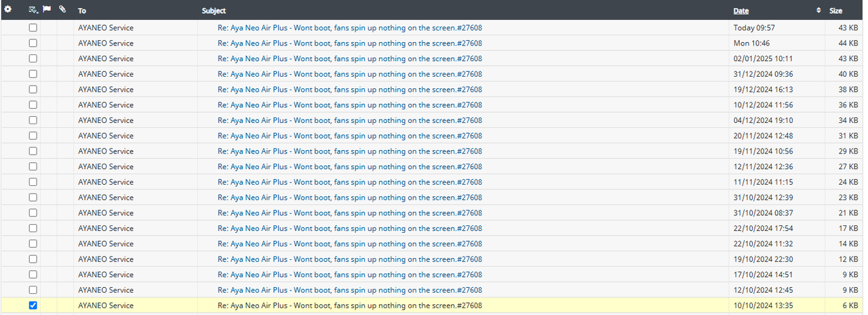The height and width of the screenshot is (315, 868).
Task: Open the email subject from Today 09:57
Action: pos(350,28)
